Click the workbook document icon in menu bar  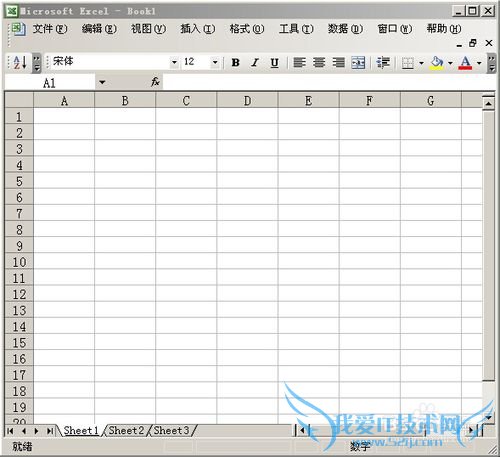18,29
